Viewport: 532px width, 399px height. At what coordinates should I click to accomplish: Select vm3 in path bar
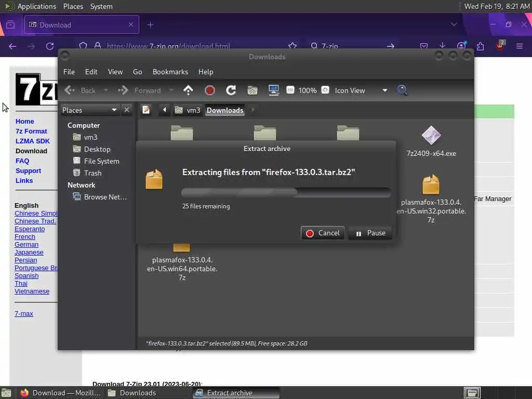(188, 110)
